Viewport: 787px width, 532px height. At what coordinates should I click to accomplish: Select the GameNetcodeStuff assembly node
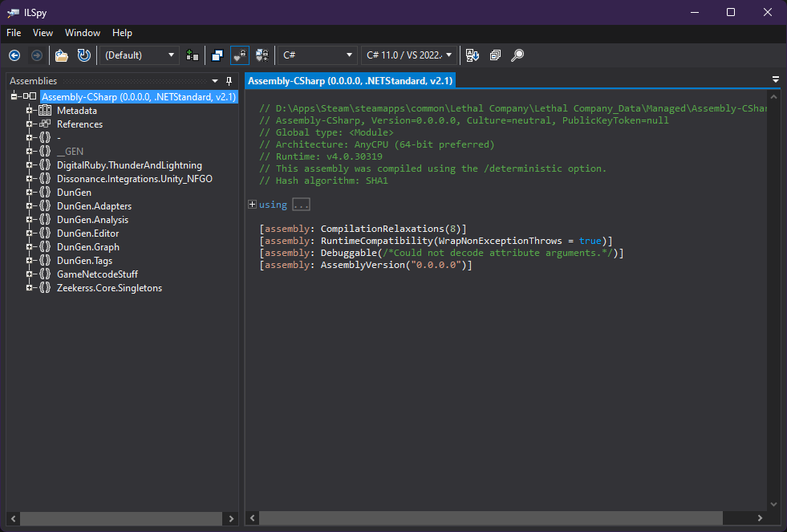point(98,274)
